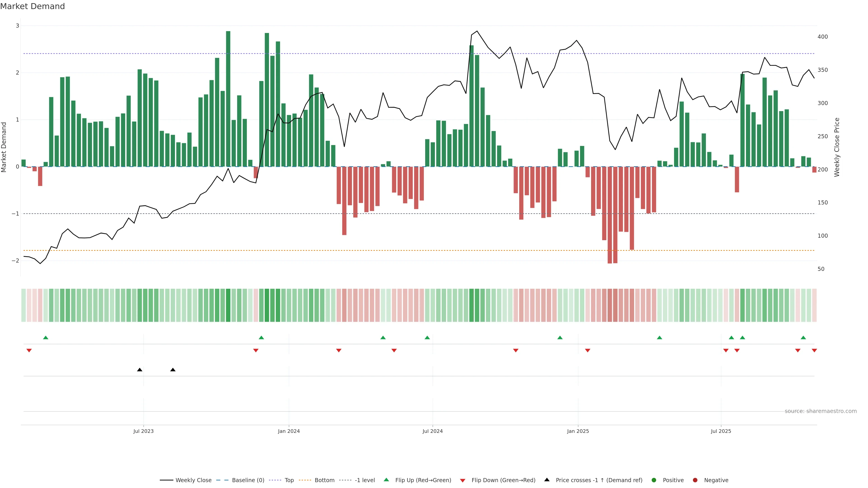Click the leftmost green Flip Up marker
The image size is (868, 488).
point(46,338)
